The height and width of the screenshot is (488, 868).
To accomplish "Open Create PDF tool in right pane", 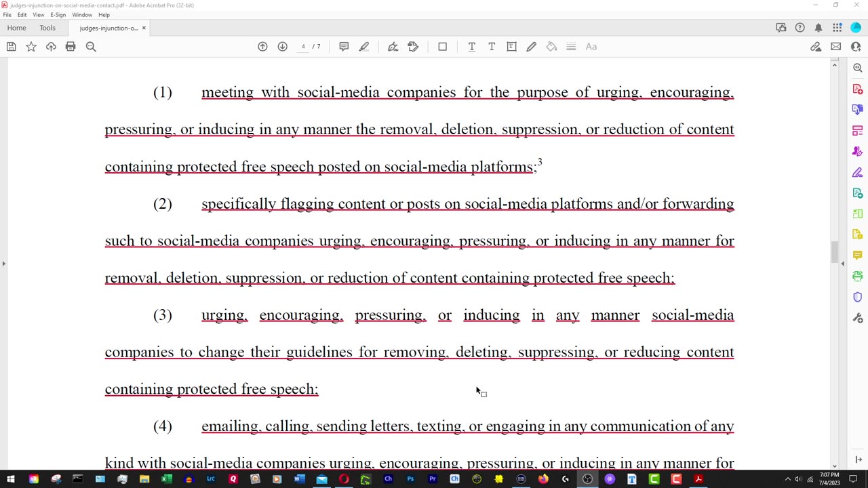I will click(x=858, y=89).
